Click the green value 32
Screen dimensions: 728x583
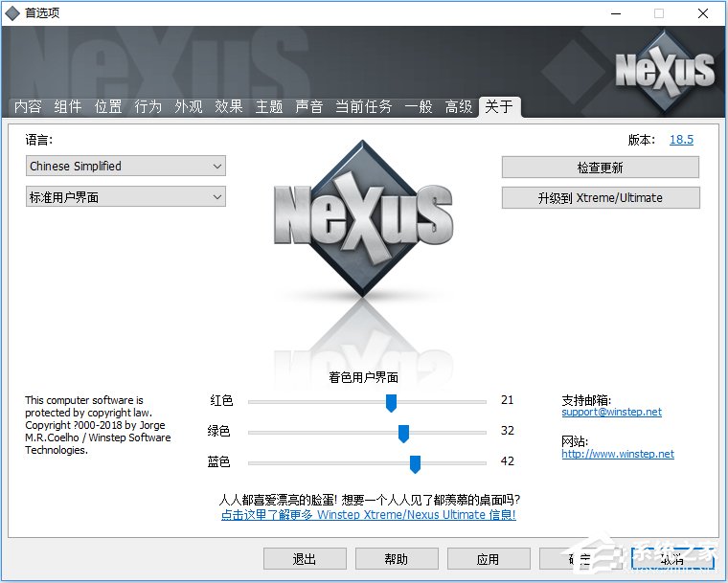point(507,430)
